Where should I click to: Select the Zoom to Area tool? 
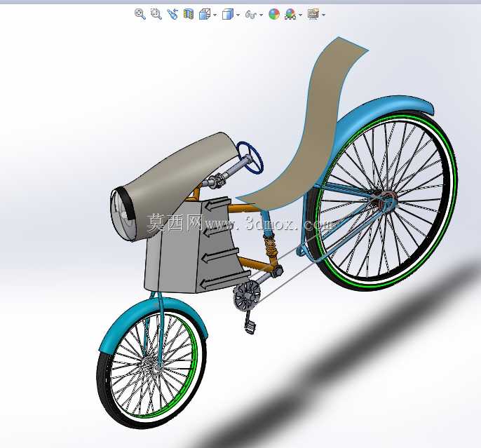click(156, 14)
